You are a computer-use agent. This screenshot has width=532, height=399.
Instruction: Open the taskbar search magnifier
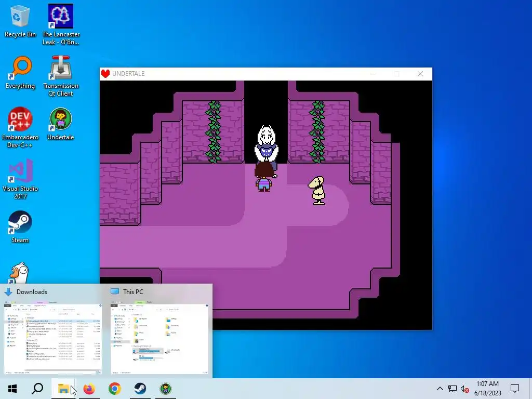pyautogui.click(x=37, y=389)
